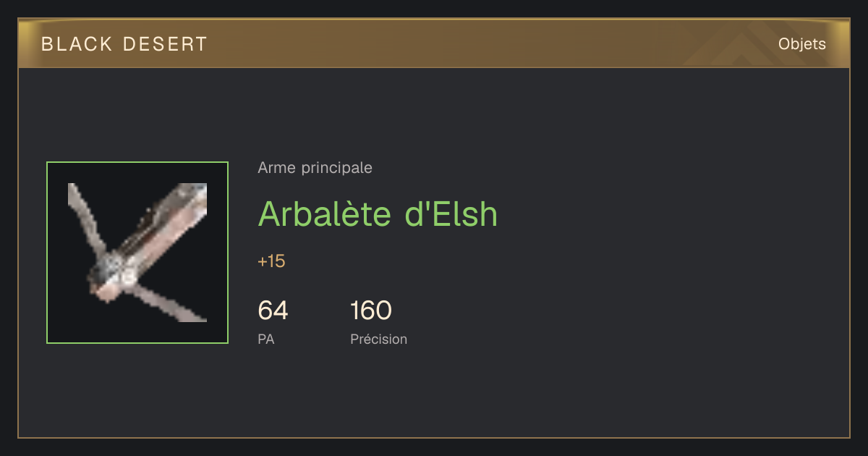Click the crossbow's central metal mechanism
The width and height of the screenshot is (868, 456).
click(116, 270)
